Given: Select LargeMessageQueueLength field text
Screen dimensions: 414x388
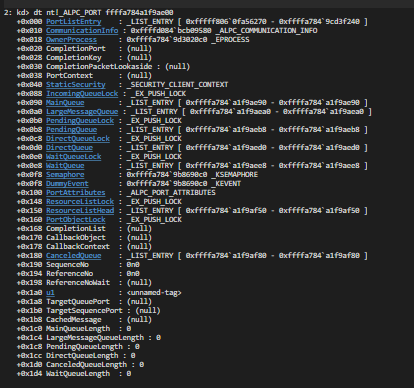Looking at the screenshot, I should pyautogui.click(x=95, y=338).
